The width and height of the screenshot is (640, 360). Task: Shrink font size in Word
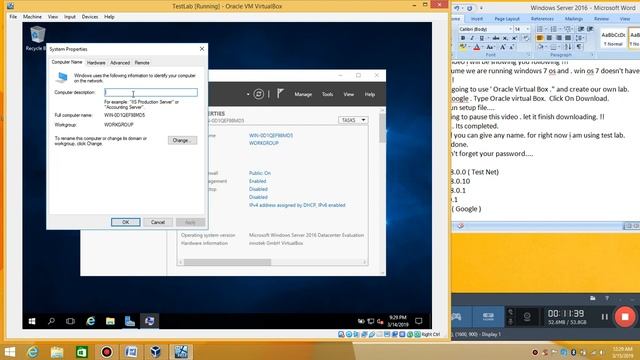pyautogui.click(x=511, y=47)
